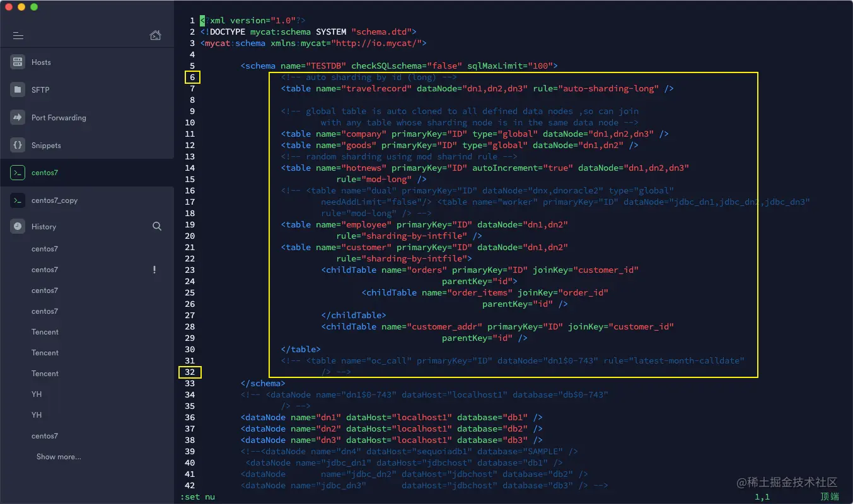Select the History clock entry
The height and width of the screenshot is (504, 853).
pos(44,227)
